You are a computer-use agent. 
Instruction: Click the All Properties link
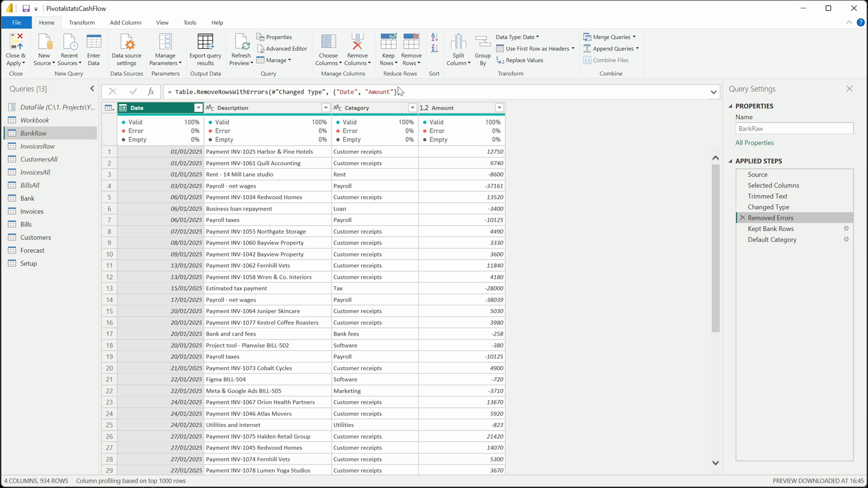coord(755,143)
